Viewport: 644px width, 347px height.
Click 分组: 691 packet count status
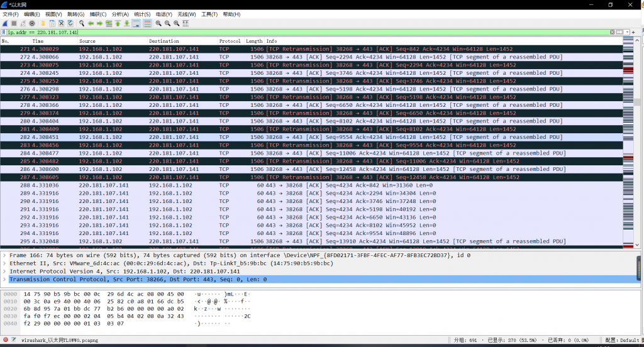466,341
